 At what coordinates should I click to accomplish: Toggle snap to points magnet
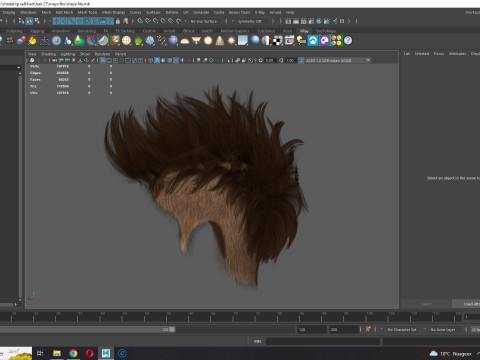pos(155,21)
